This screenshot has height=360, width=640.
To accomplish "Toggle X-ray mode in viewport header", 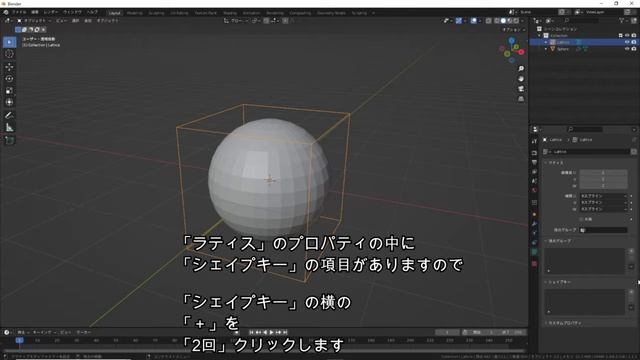I will pyautogui.click(x=489, y=20).
